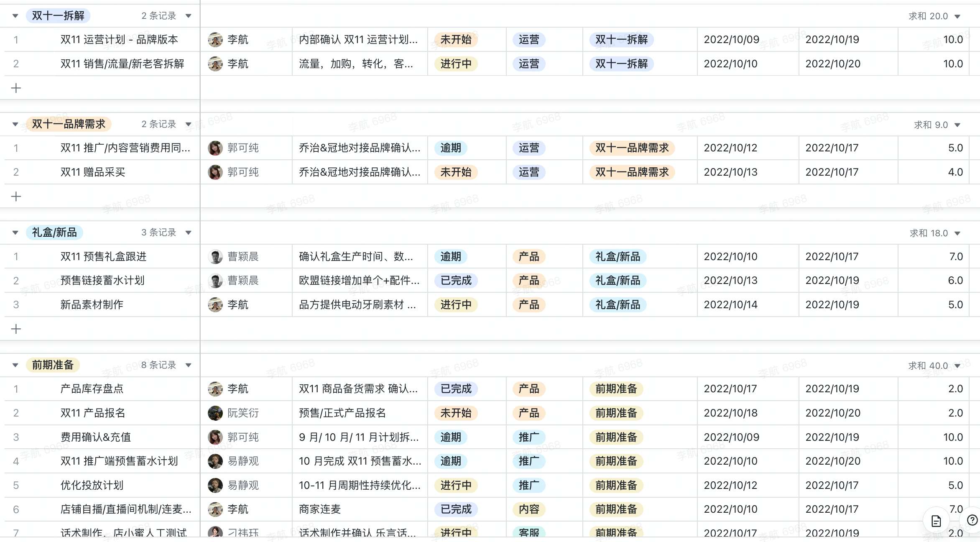Click 曹颖晨 avatar in 预售链接蓄水计划 row
980x542 pixels.
[215, 281]
